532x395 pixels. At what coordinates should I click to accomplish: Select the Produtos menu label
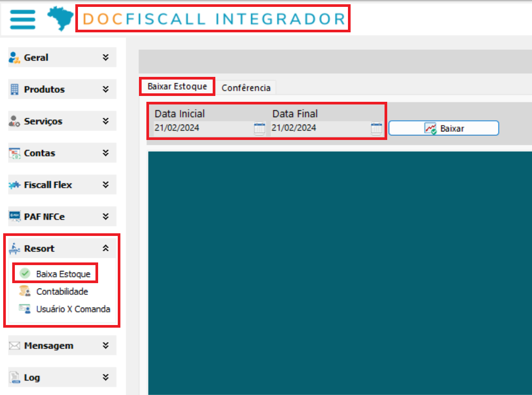44,90
